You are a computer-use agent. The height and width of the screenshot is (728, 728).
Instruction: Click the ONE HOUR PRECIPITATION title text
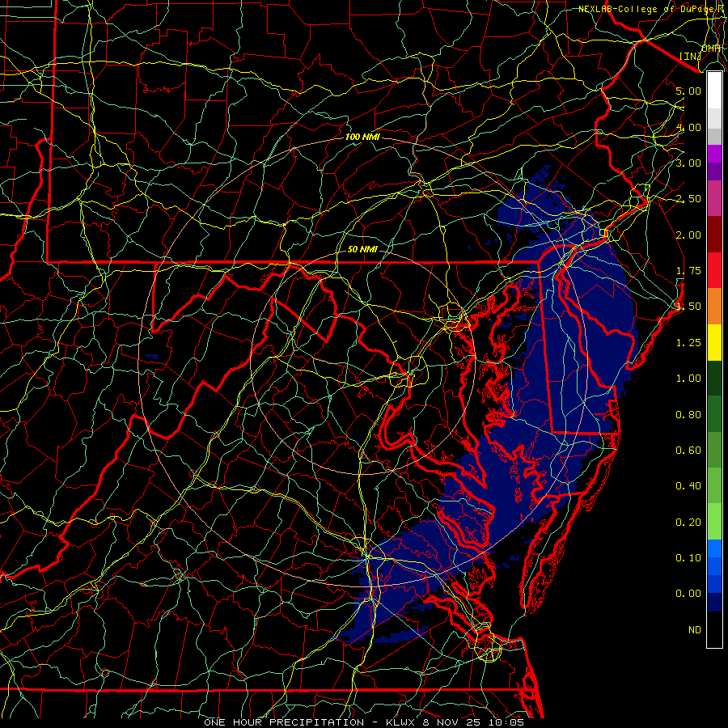click(x=284, y=722)
